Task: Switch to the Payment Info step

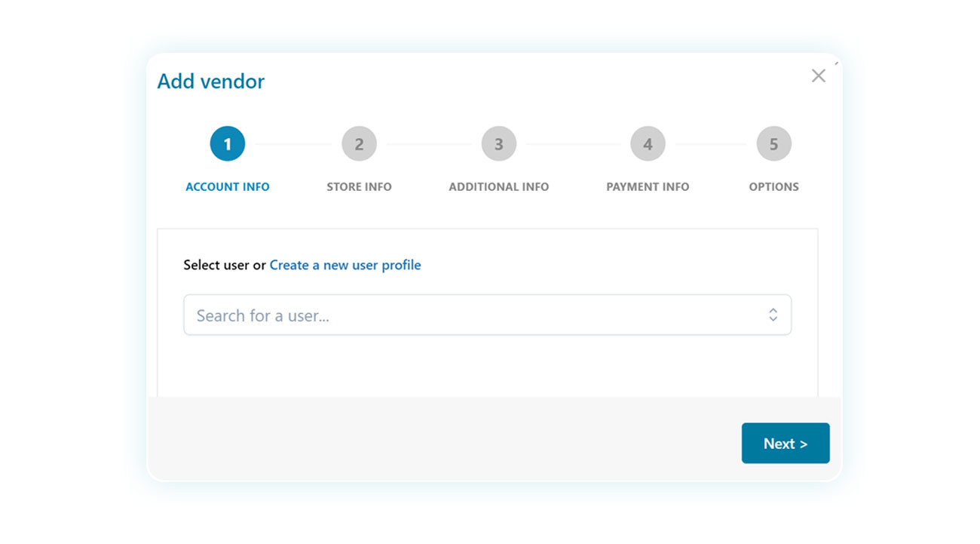Action: [x=648, y=186]
